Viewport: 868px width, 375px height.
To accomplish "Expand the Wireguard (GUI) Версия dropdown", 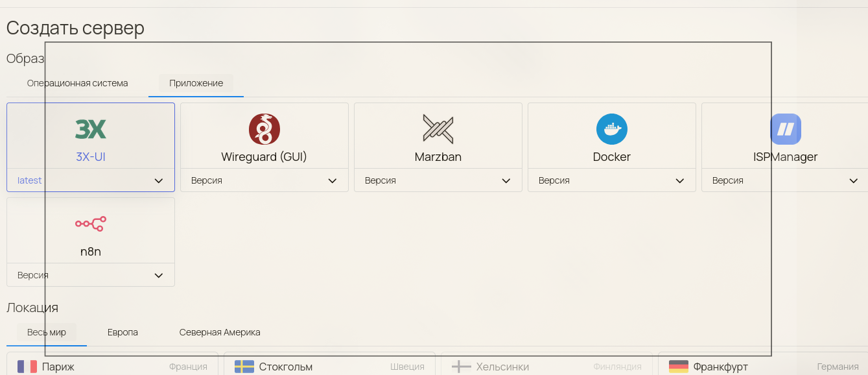I will (x=264, y=180).
